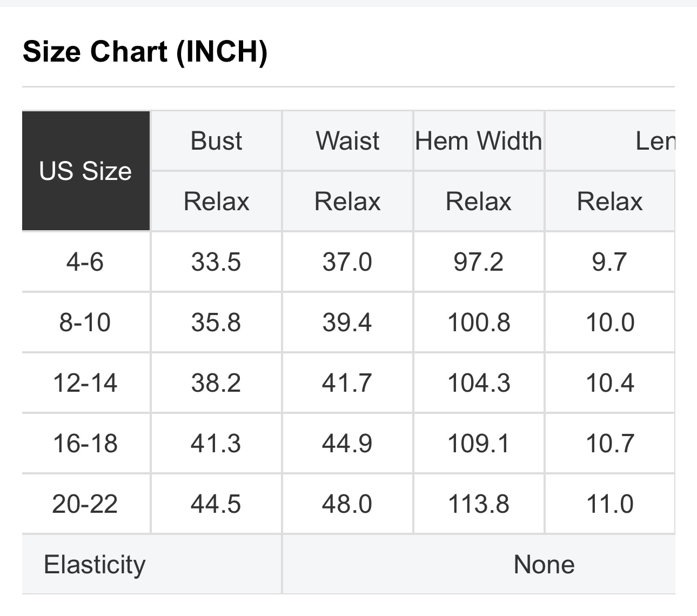Click bust value 33.5
Viewport: 697px width, 616px height.
[216, 262]
